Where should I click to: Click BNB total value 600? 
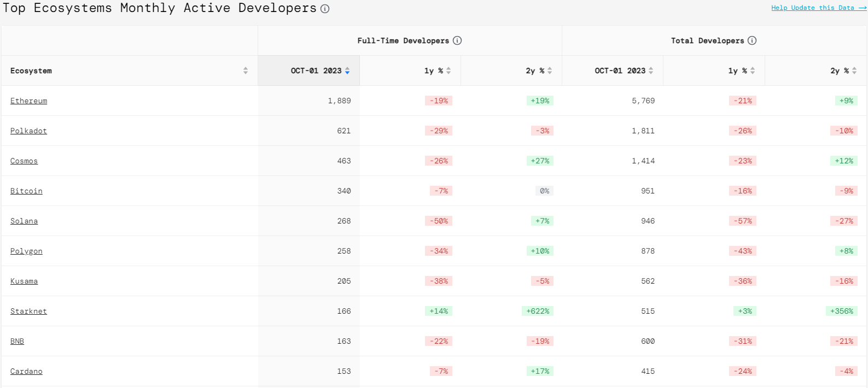pyautogui.click(x=648, y=341)
